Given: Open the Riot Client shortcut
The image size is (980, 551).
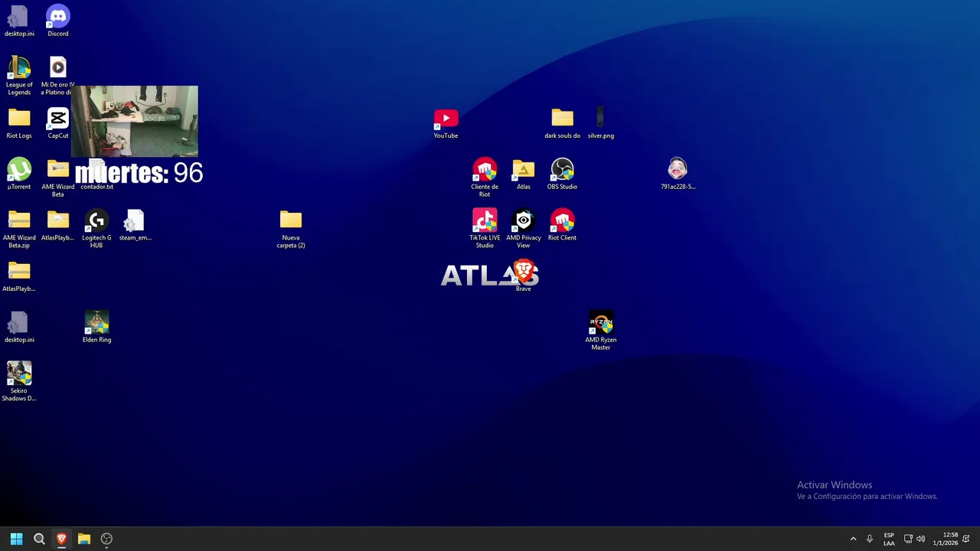Looking at the screenshot, I should (562, 225).
